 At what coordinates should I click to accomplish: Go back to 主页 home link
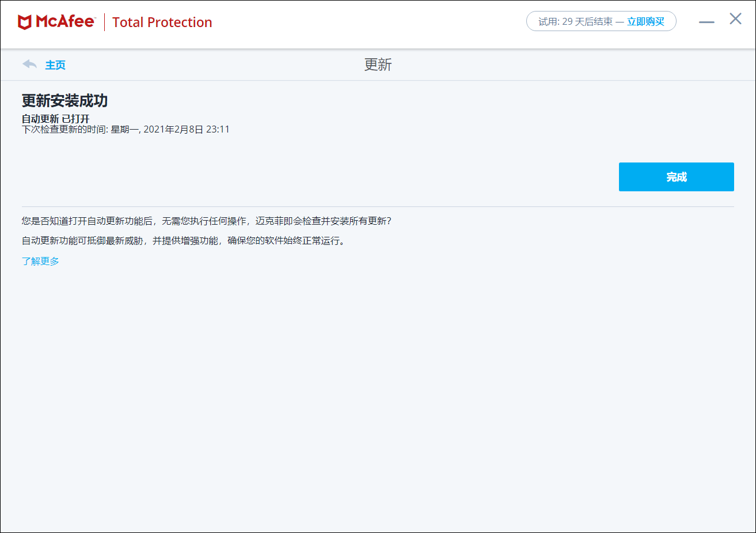55,65
